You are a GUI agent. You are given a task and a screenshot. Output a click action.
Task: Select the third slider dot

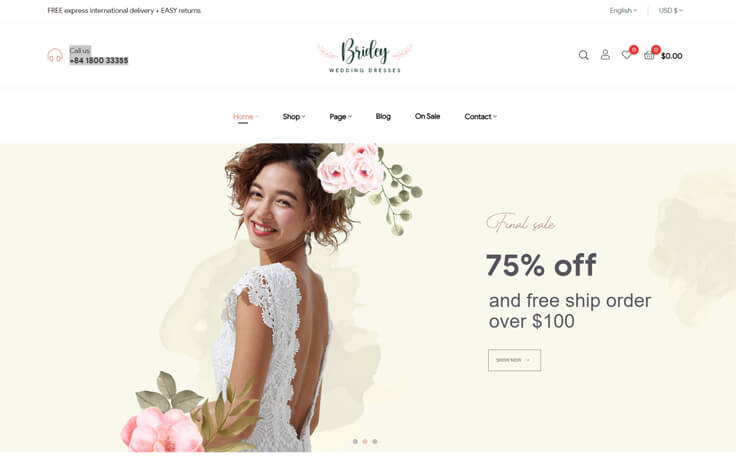click(375, 441)
